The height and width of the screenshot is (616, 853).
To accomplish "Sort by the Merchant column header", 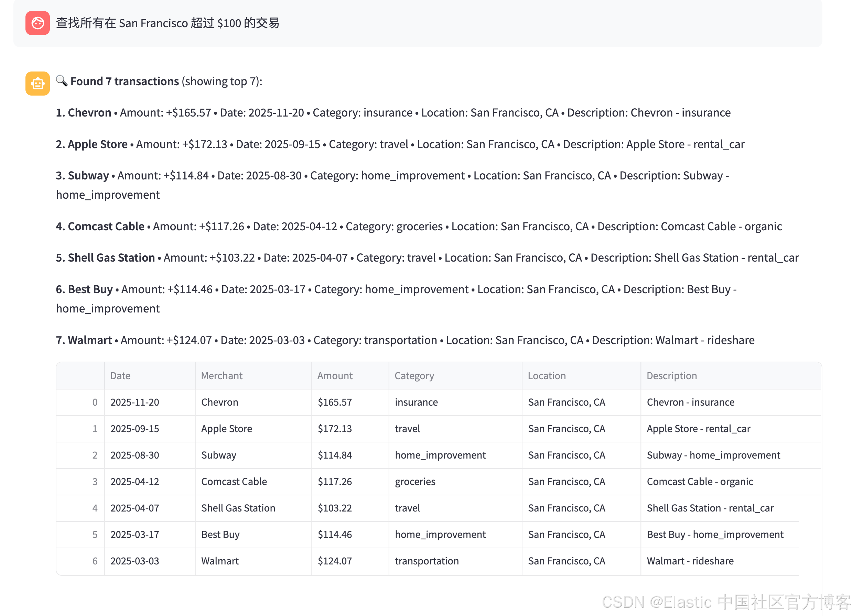I will [253, 376].
